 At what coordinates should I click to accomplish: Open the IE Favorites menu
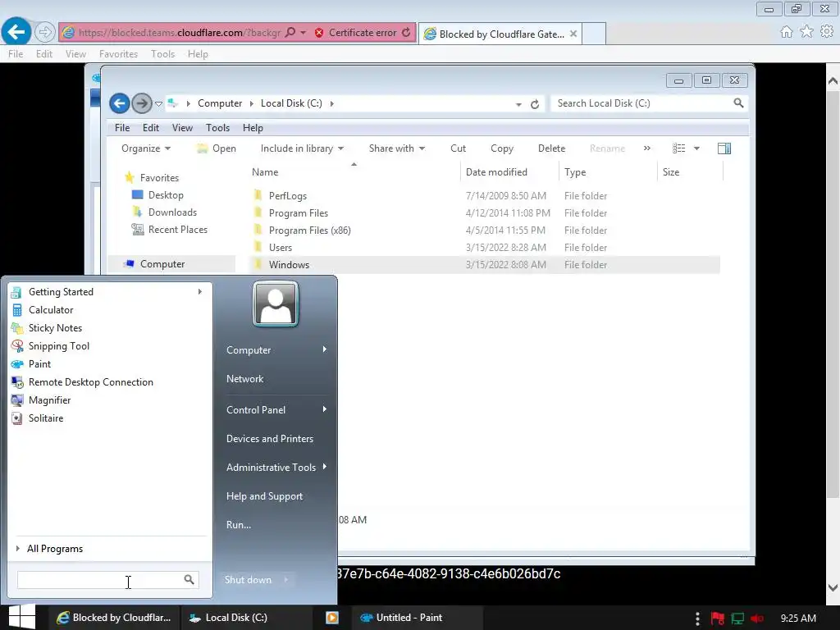pos(118,54)
